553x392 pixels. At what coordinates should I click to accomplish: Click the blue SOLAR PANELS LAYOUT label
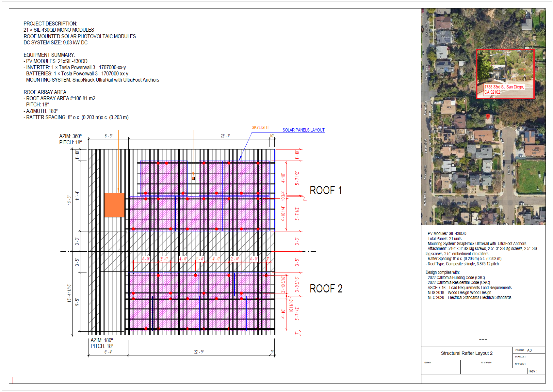click(x=303, y=130)
